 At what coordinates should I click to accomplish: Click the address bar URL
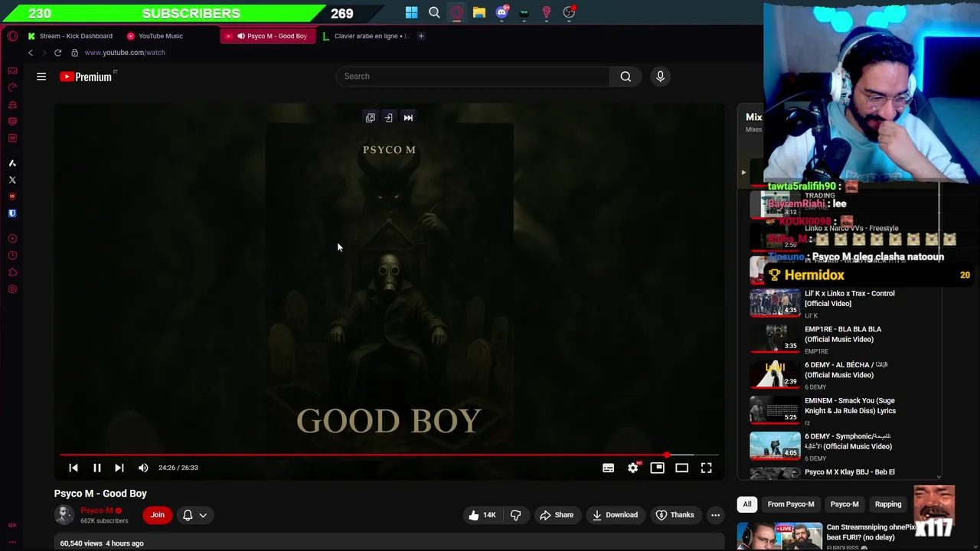pos(125,53)
